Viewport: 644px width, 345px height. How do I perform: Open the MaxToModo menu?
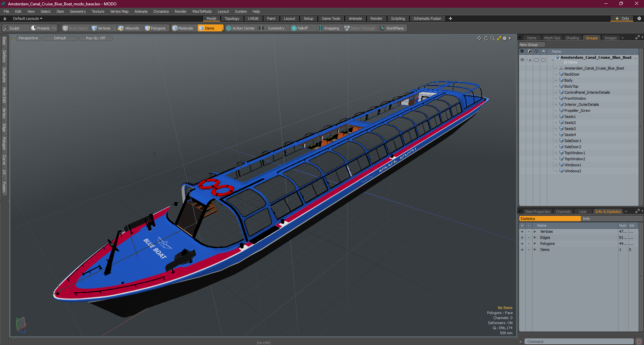click(x=202, y=11)
